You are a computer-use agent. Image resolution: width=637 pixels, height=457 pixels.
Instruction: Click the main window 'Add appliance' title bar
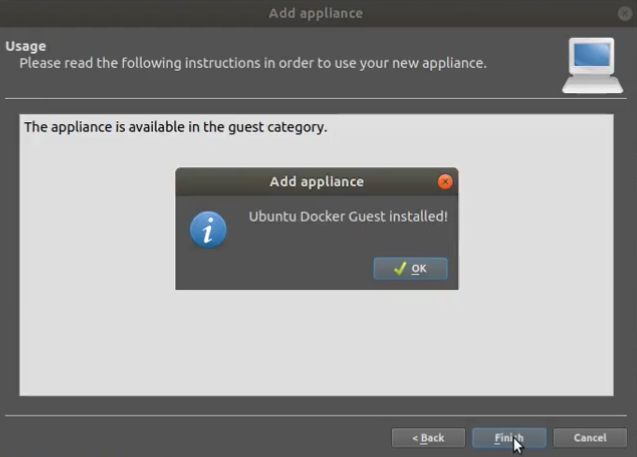click(316, 13)
